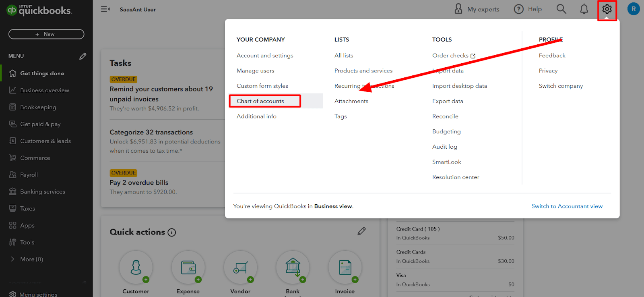
Task: Select Tags
Action: (341, 116)
